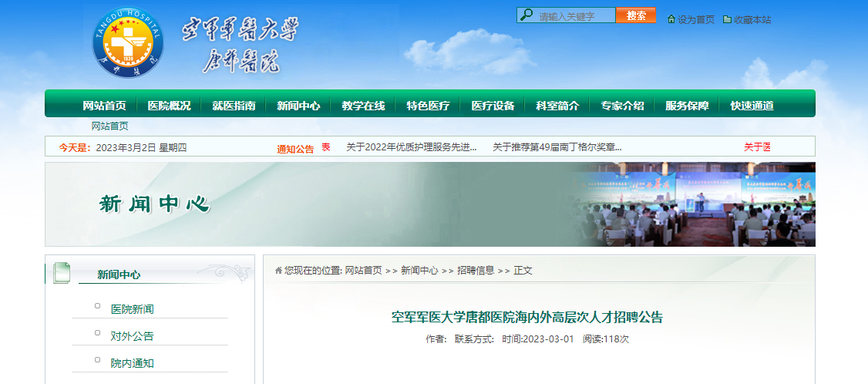Click the orange 搜索 button
Viewport: 868px width, 384px height.
636,15
